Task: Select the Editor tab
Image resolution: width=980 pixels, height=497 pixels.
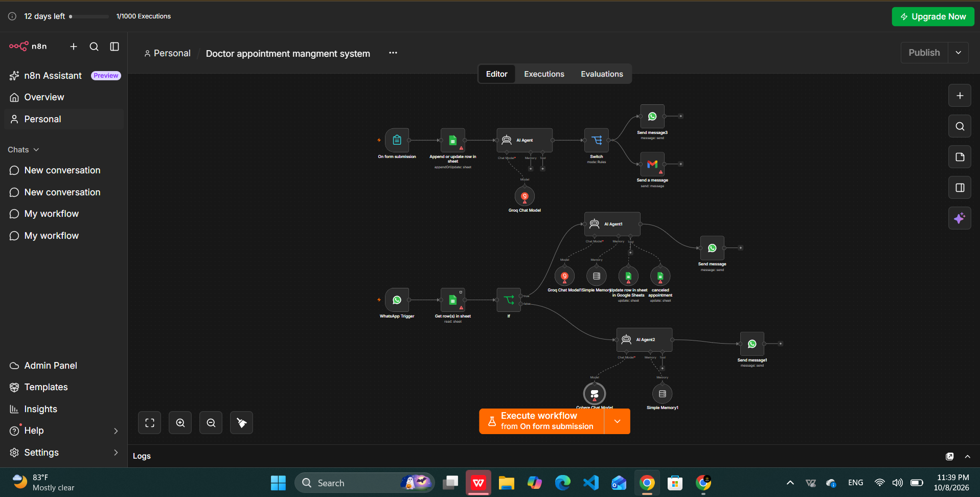Action: 496,74
